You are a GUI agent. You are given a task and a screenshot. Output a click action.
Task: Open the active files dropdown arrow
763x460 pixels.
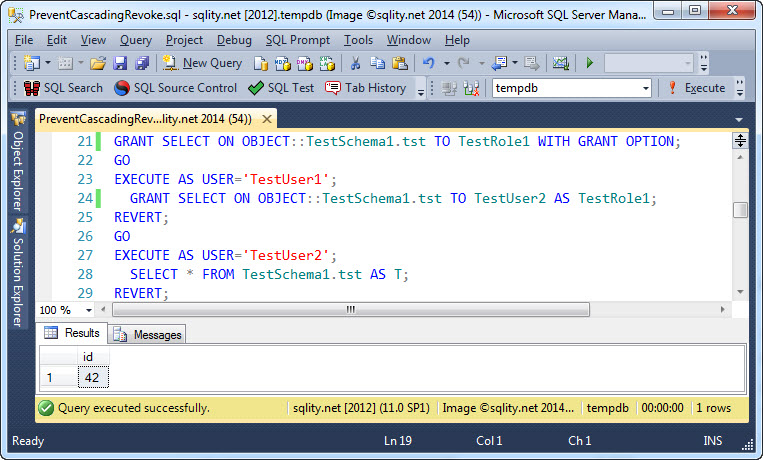(740, 119)
